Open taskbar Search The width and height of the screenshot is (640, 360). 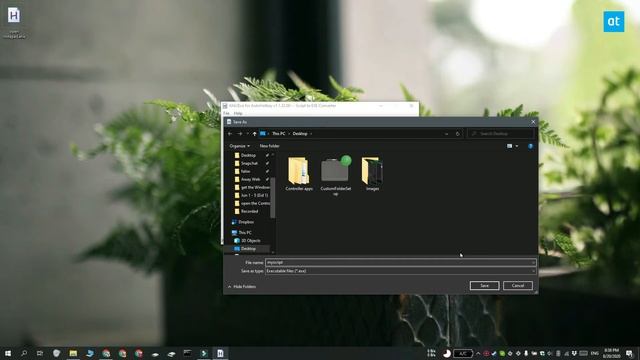(x=24, y=353)
